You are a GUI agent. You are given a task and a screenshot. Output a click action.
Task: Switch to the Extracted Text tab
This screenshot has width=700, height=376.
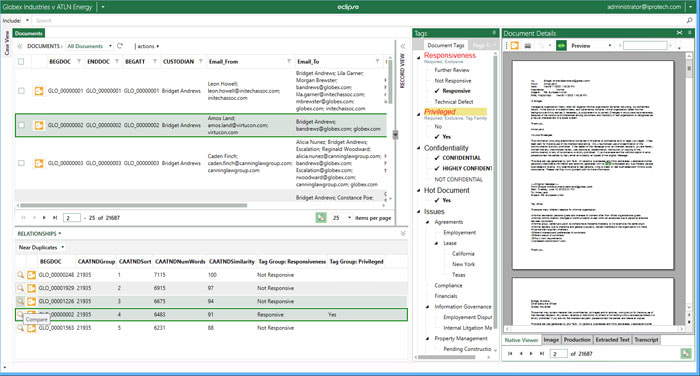pyautogui.click(x=612, y=340)
